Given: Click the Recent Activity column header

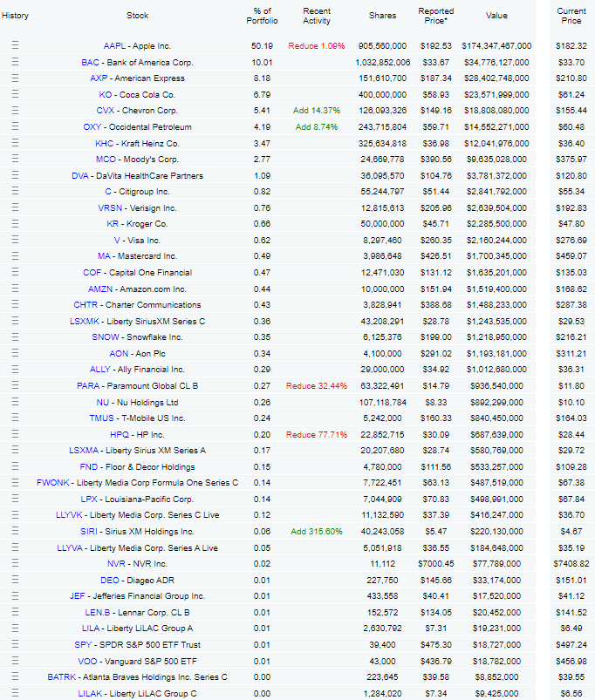Looking at the screenshot, I should (x=317, y=16).
